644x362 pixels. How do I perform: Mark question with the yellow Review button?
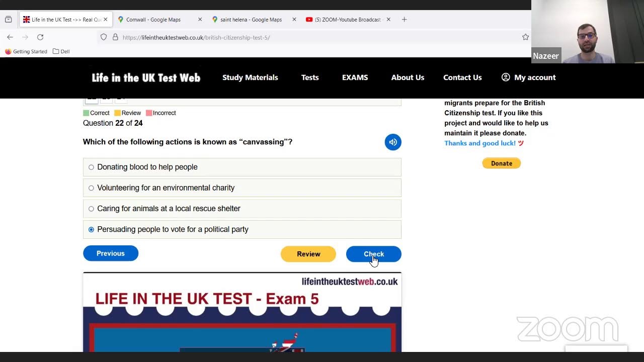coord(308,254)
